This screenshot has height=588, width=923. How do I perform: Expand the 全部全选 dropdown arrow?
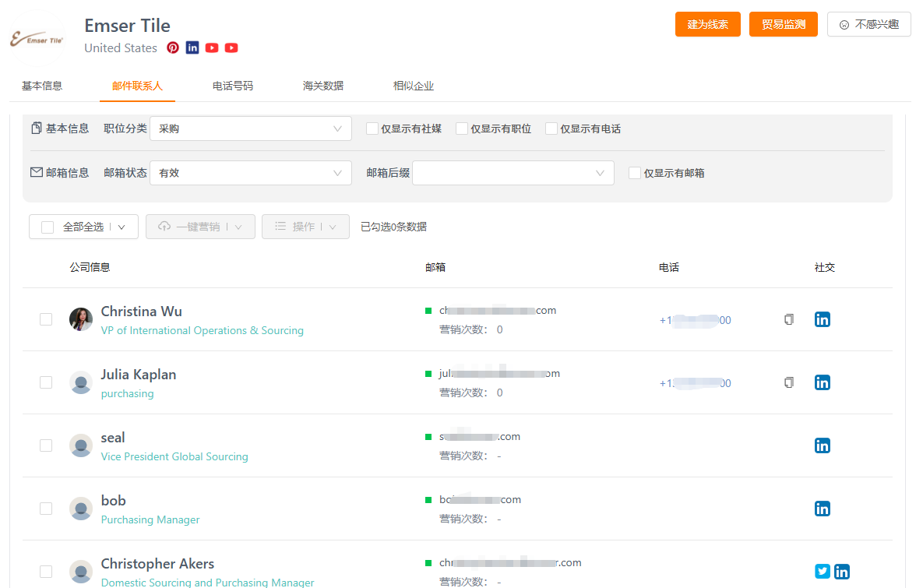pos(122,227)
